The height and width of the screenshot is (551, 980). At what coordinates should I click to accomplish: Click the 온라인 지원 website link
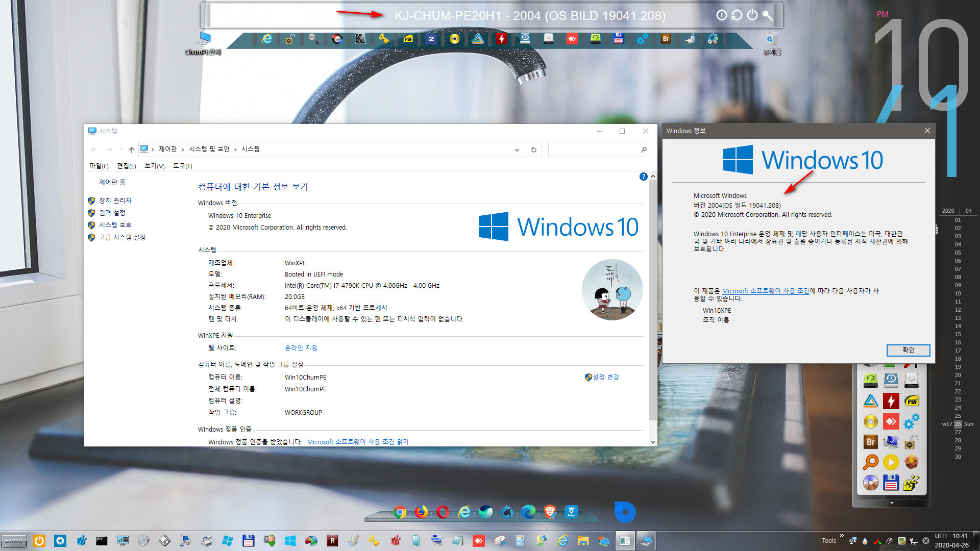tap(301, 348)
